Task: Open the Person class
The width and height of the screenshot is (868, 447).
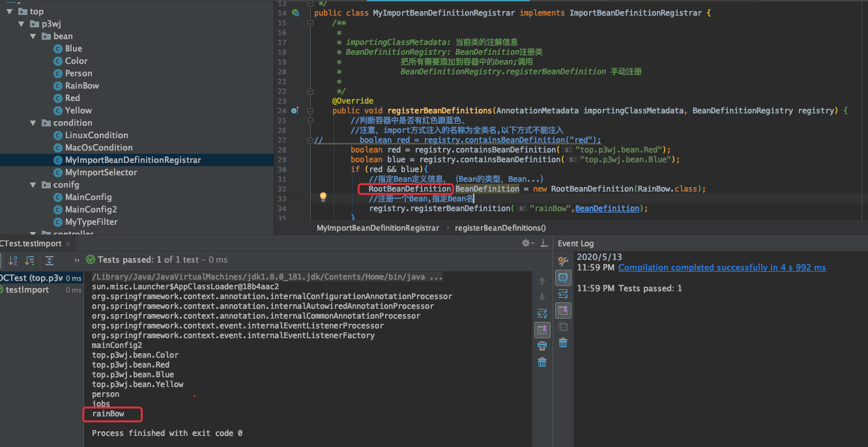Action: pos(79,73)
